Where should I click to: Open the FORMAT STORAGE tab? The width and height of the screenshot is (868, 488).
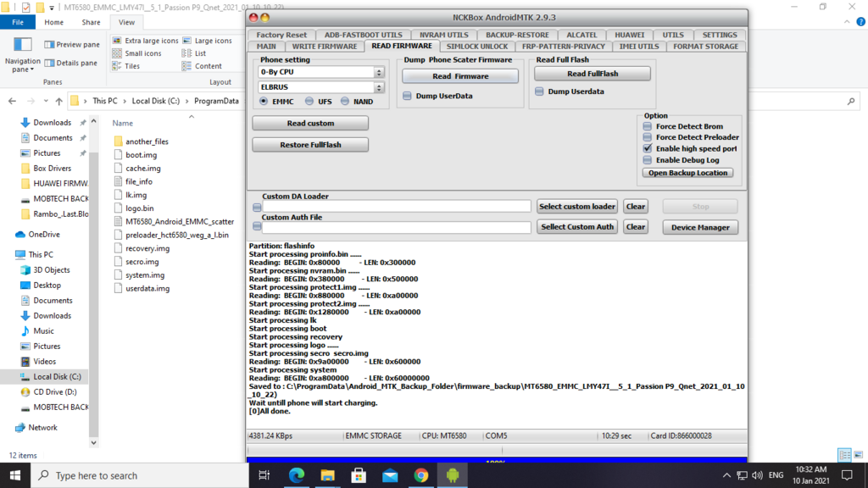705,47
